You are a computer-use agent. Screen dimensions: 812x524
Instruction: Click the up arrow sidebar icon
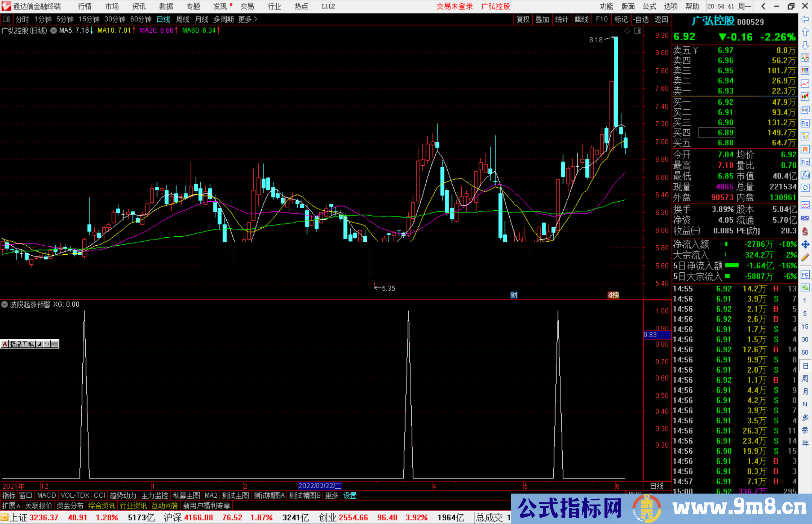805,32
